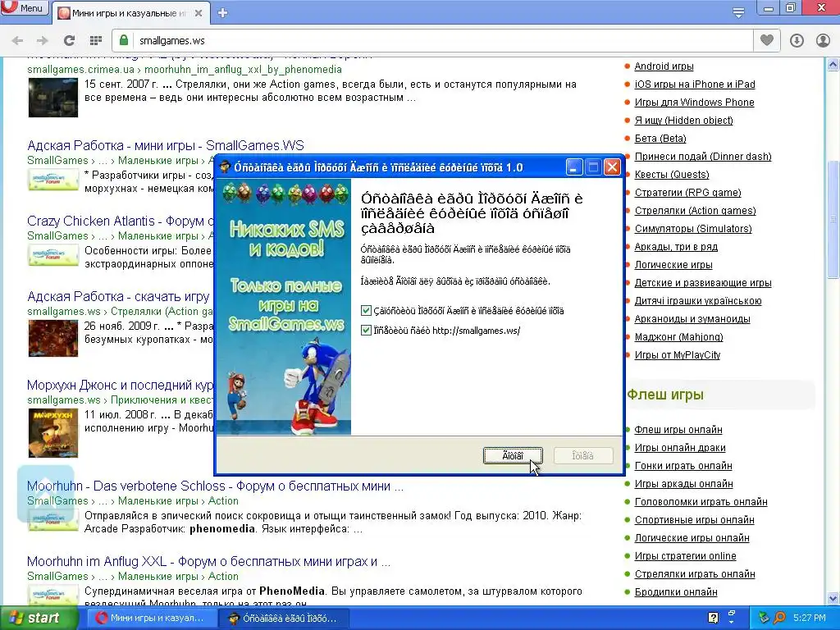Switch to installer taskbar button
Screen dimensions: 840x630
click(x=284, y=619)
